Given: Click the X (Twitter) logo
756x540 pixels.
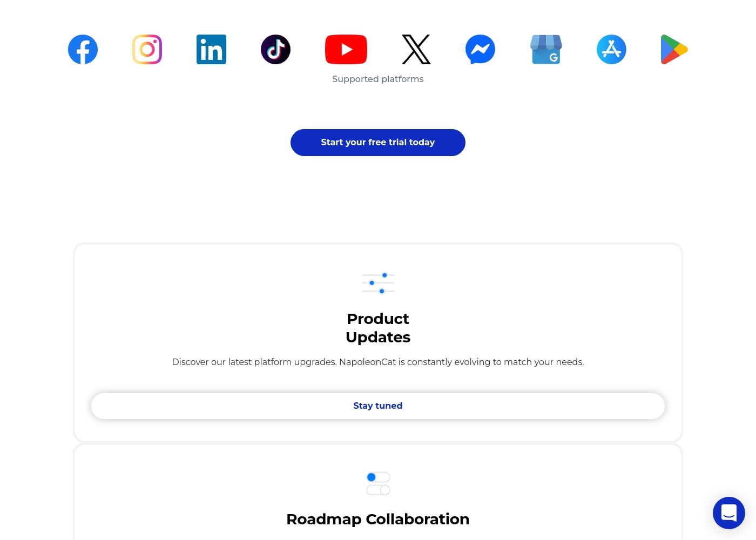Looking at the screenshot, I should 416,49.
